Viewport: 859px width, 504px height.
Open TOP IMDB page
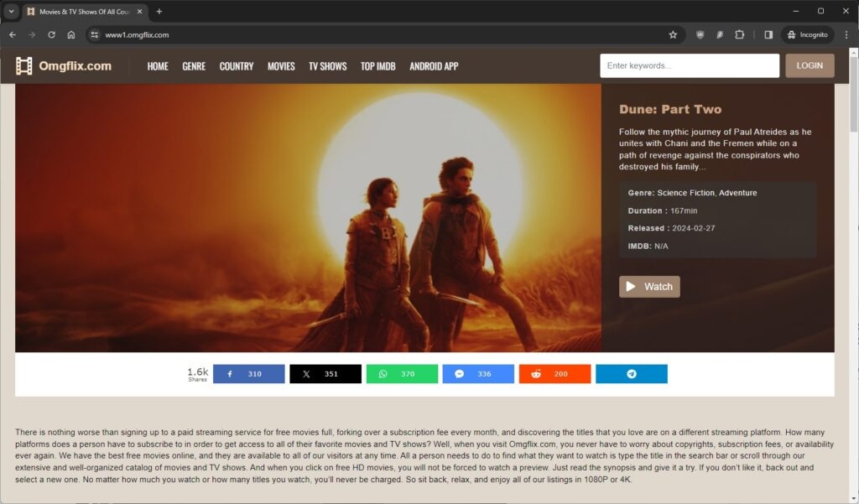(x=378, y=66)
